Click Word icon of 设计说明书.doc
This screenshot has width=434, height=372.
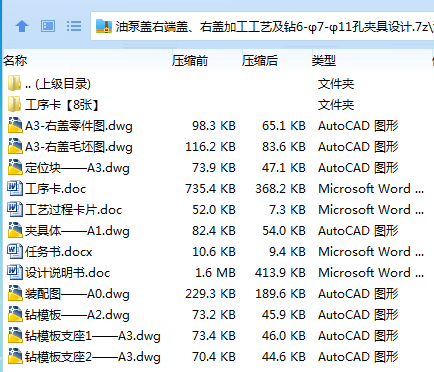[15, 272]
